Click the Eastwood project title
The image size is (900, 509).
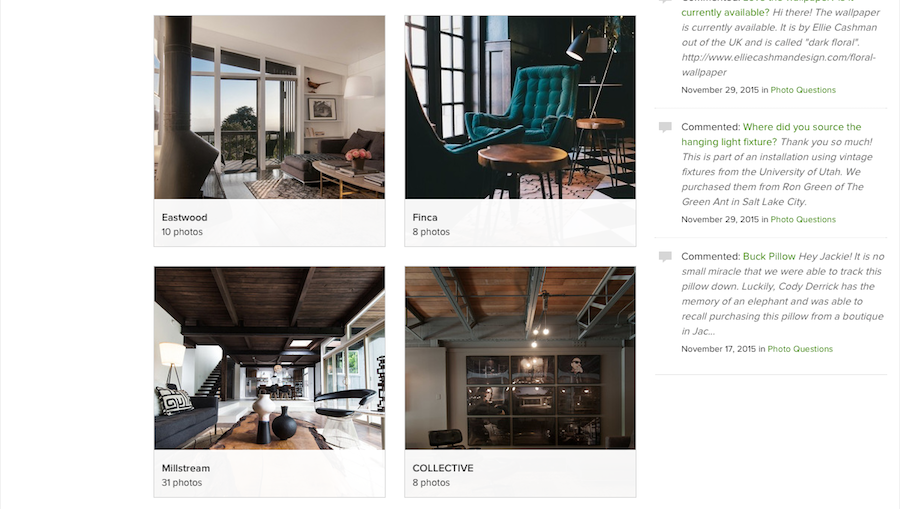pos(184,217)
